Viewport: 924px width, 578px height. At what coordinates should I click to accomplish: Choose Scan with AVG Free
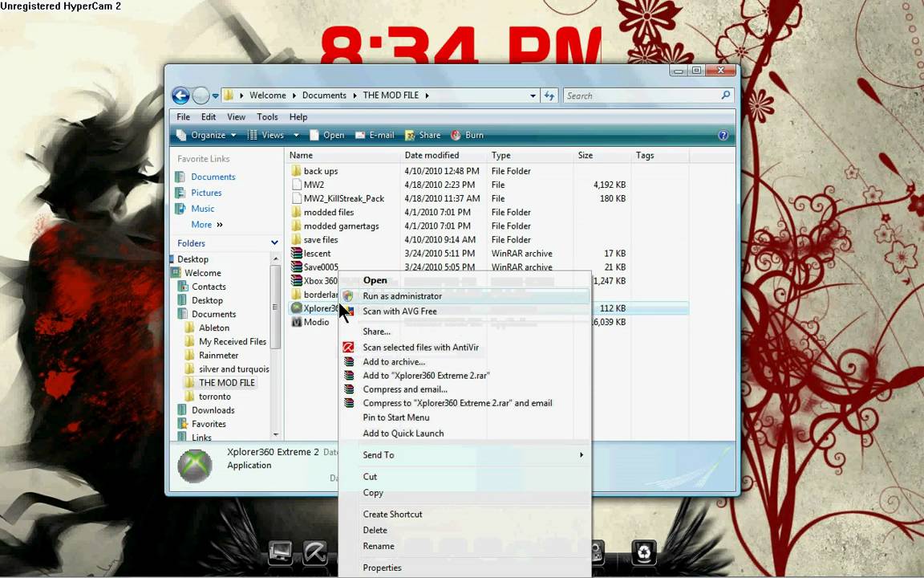coord(465,311)
